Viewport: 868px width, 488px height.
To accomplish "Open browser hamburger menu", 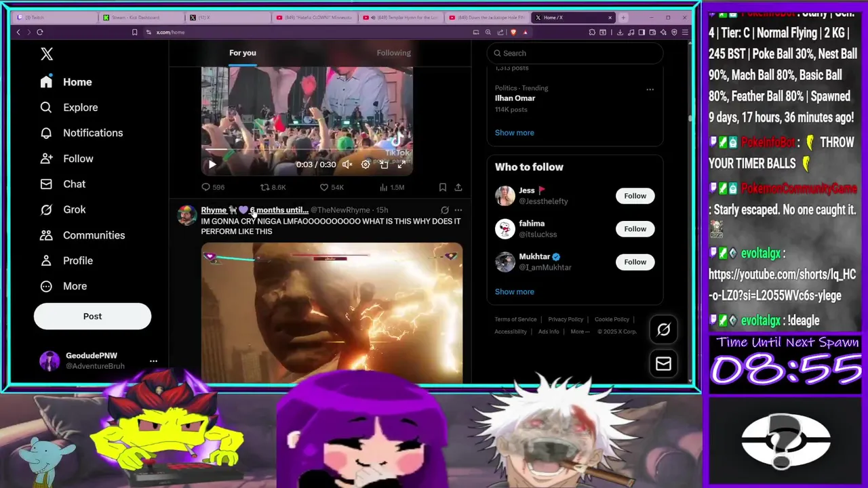I will click(x=685, y=32).
